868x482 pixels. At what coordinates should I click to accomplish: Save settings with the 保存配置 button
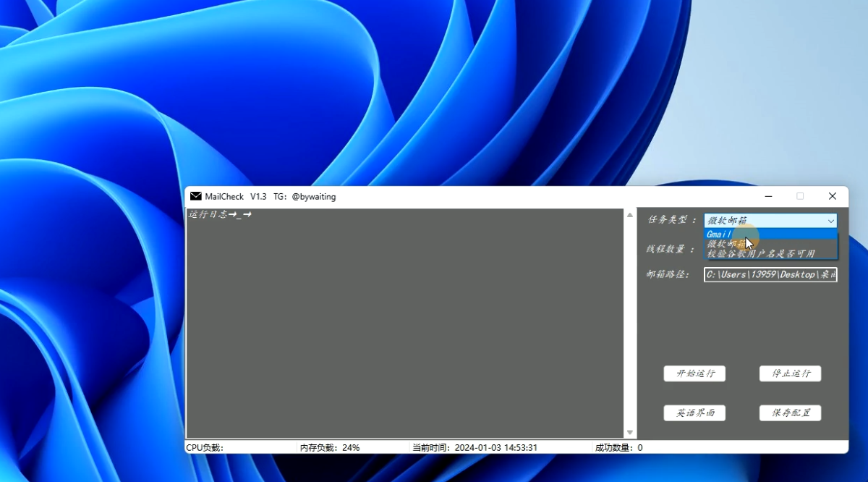tap(790, 413)
